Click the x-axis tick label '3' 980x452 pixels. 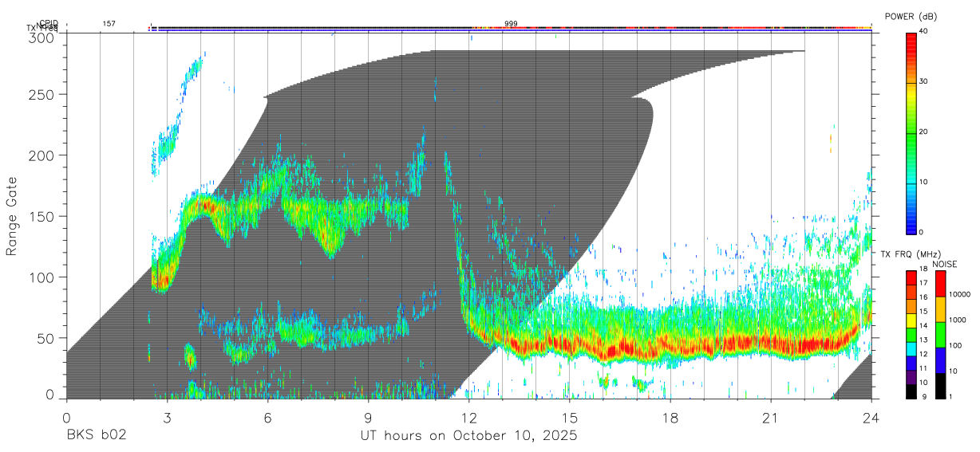click(167, 419)
